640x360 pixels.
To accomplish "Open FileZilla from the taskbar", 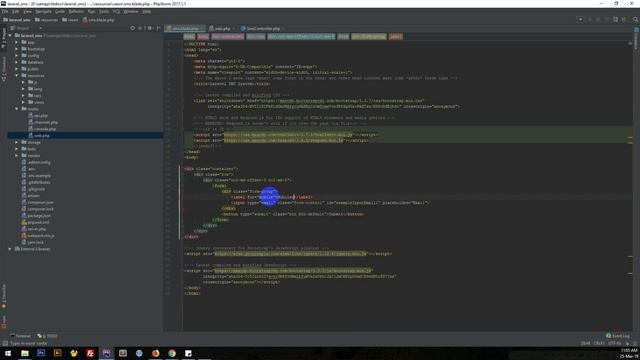I will 90,353.
